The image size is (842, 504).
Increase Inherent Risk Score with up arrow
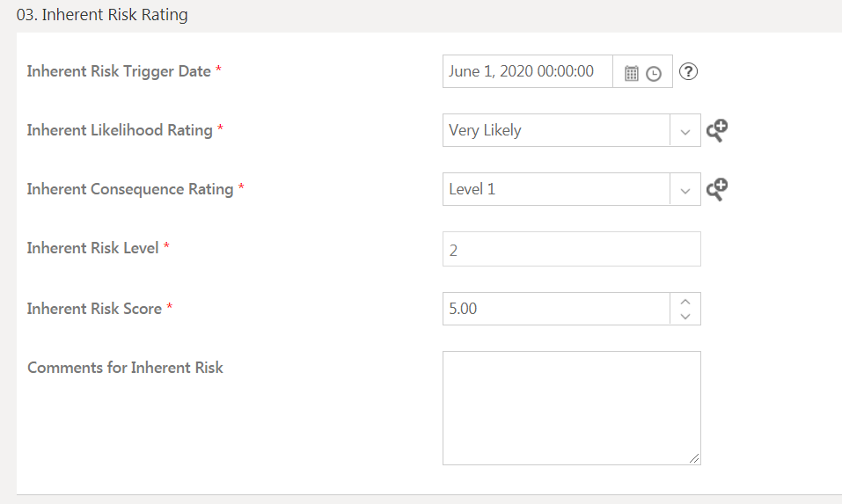(x=685, y=302)
